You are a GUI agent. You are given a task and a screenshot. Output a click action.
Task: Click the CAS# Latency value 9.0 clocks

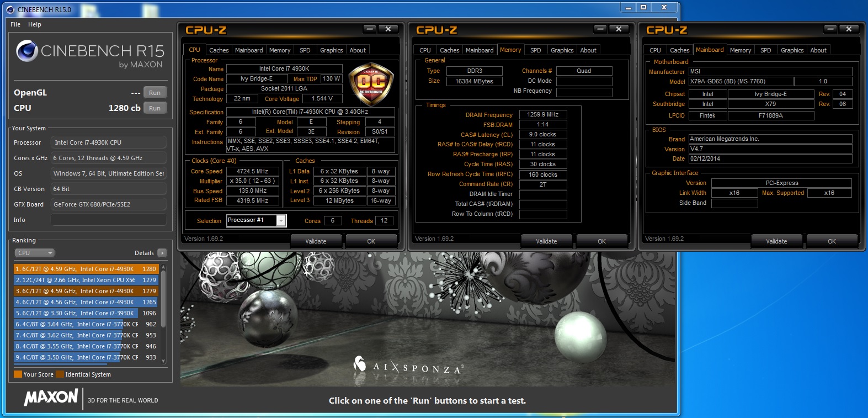click(543, 134)
